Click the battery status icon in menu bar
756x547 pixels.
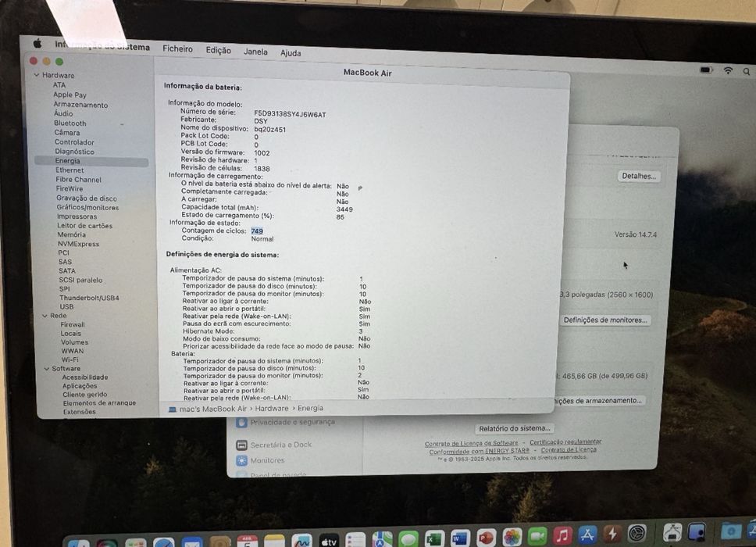click(x=706, y=70)
